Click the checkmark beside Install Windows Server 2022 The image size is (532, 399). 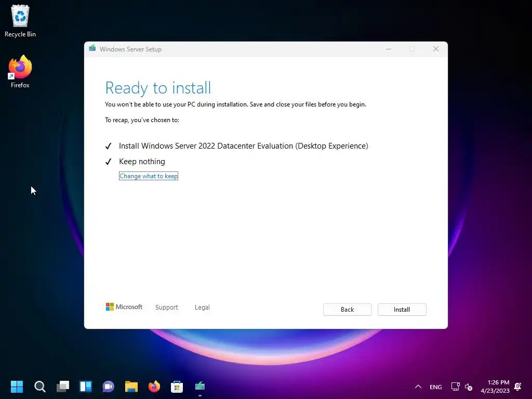(108, 146)
